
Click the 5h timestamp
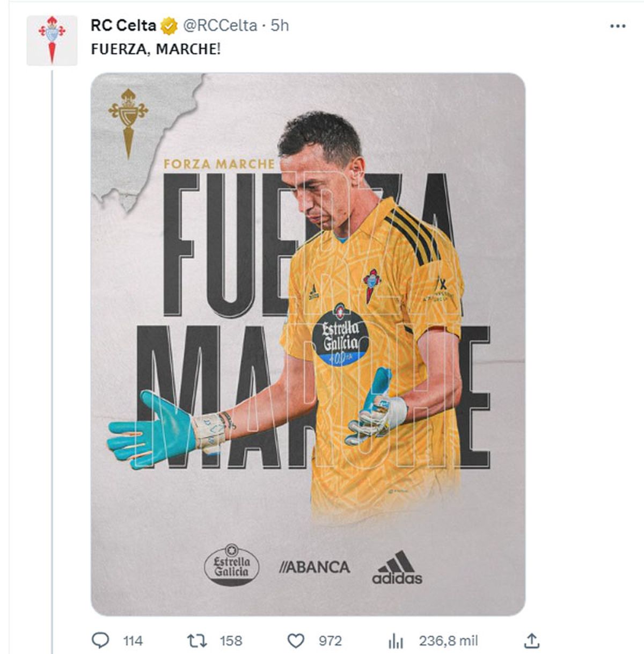pyautogui.click(x=280, y=25)
